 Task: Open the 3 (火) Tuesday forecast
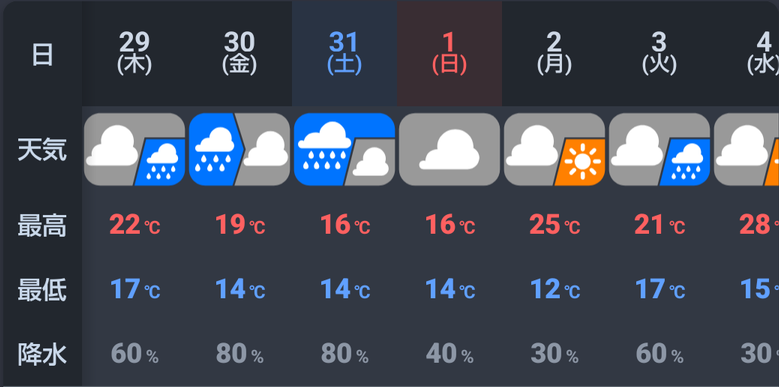tap(659, 54)
